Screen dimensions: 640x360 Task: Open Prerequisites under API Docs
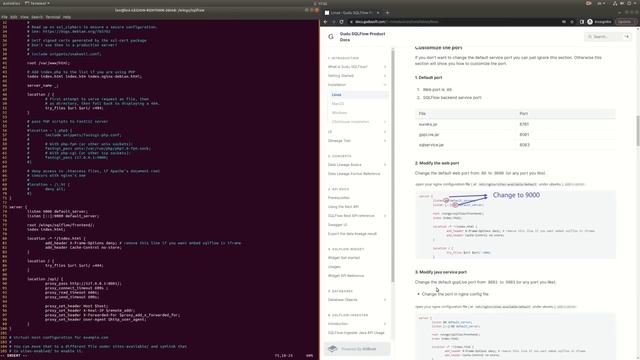coord(339,198)
